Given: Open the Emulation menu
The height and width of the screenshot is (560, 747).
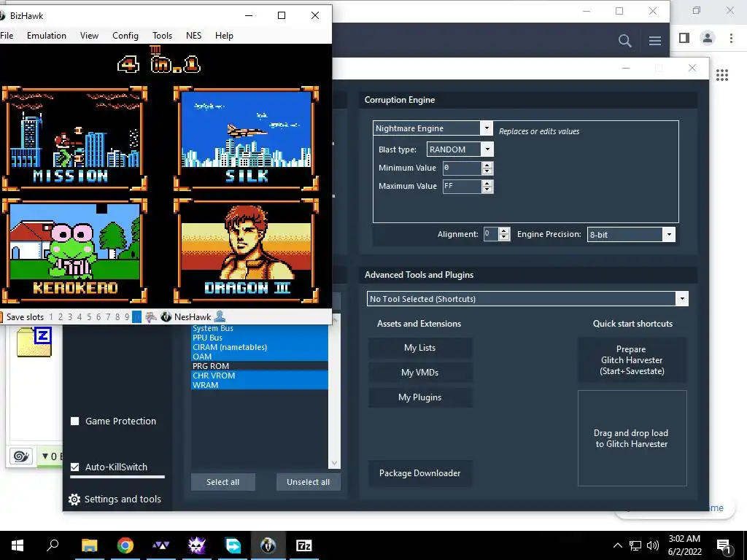Looking at the screenshot, I should (47, 36).
